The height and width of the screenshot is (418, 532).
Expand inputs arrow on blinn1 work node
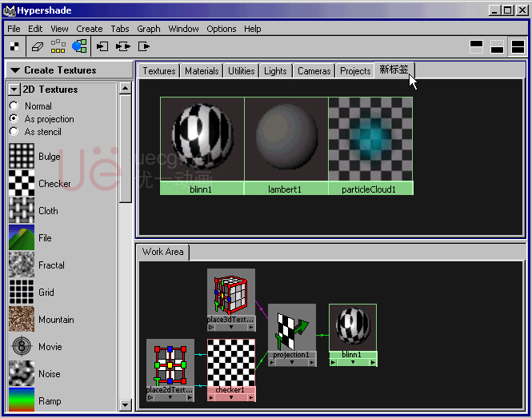[333, 362]
